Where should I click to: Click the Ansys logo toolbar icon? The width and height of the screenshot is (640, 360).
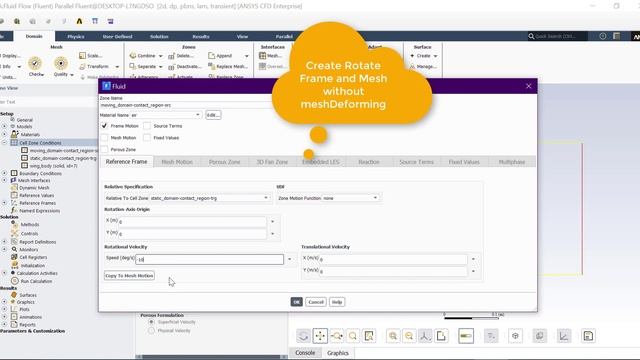(79, 21)
